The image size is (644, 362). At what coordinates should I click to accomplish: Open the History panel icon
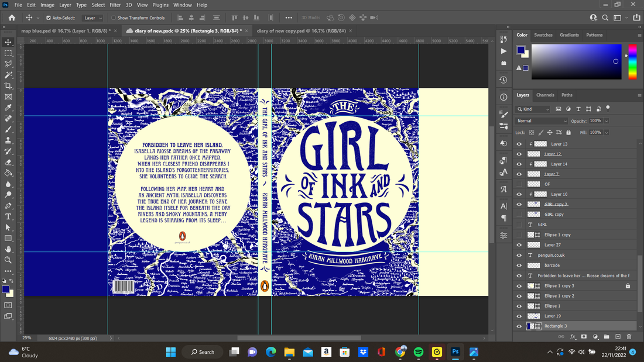[503, 80]
